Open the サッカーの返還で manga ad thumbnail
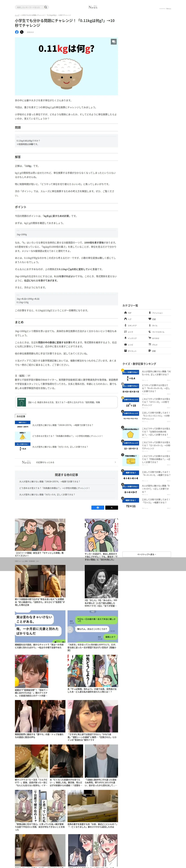The height and width of the screenshot is (868, 186). pos(101,535)
